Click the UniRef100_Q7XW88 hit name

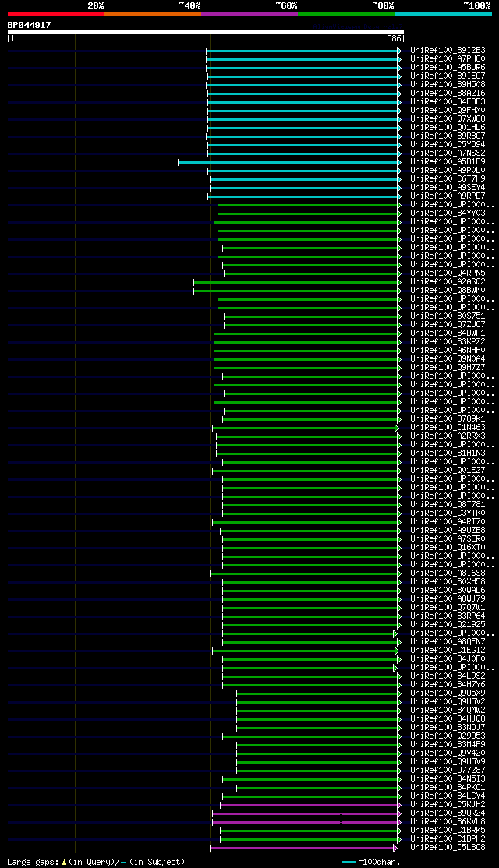coord(448,119)
